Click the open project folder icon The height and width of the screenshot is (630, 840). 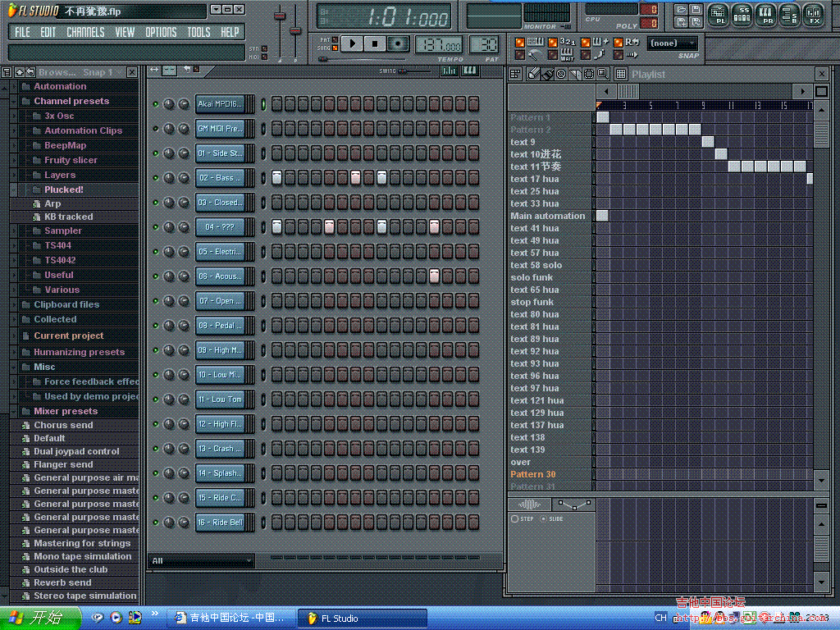[681, 10]
